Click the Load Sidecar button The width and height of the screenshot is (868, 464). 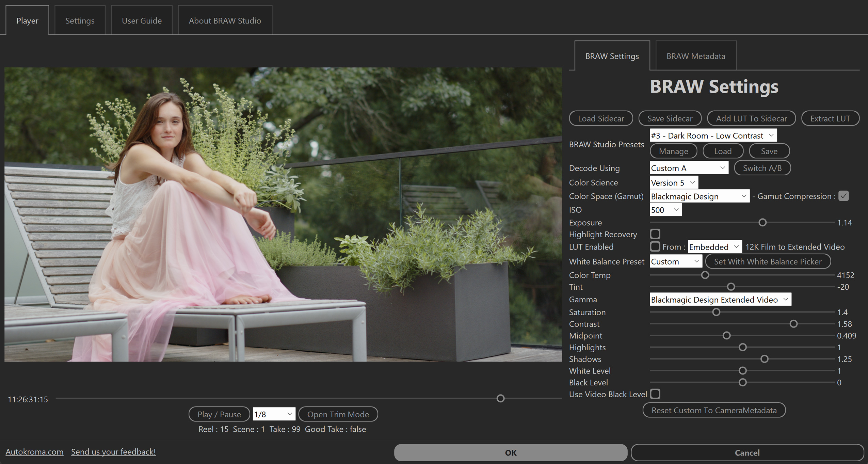(x=601, y=118)
